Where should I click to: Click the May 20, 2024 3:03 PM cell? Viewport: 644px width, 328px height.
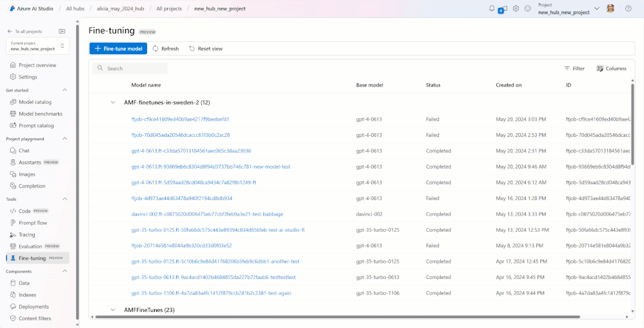(521, 119)
